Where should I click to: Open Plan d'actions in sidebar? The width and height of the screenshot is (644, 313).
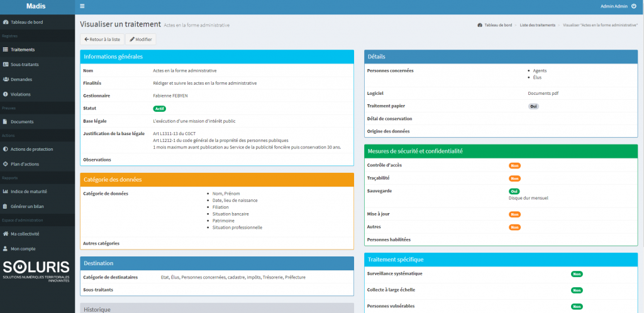coord(25,164)
